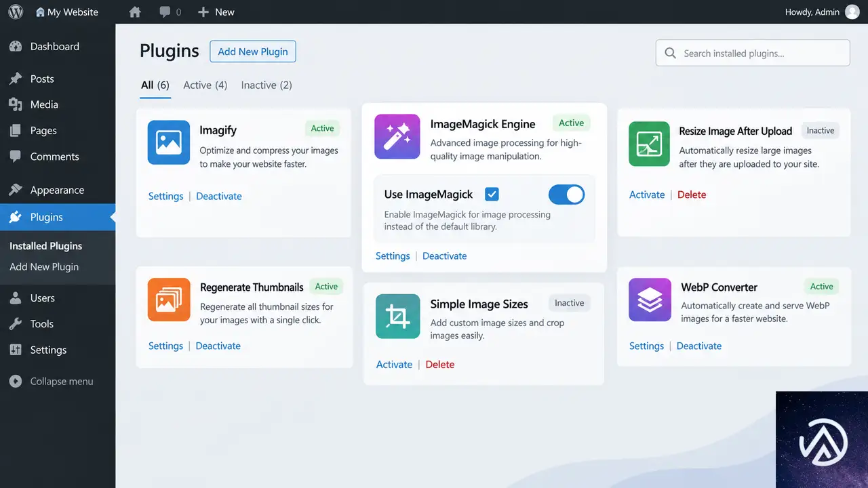The image size is (868, 488).
Task: Delete Resize Image After Upload plugin
Action: click(x=692, y=195)
